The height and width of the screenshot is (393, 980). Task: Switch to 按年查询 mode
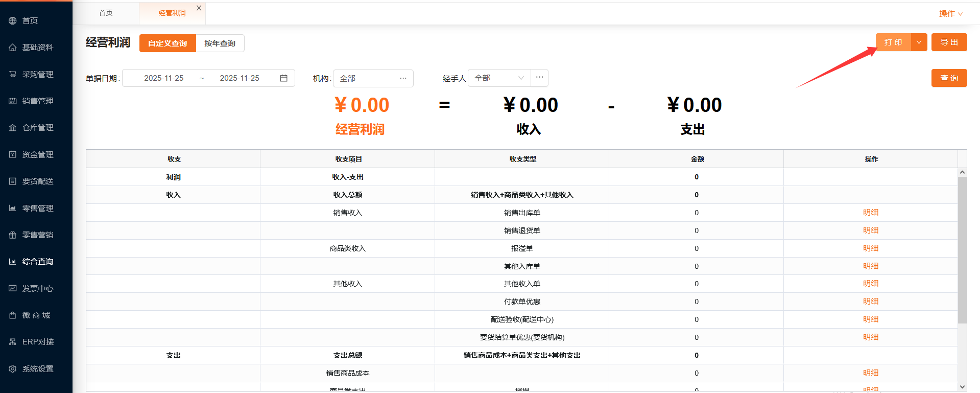pos(220,43)
